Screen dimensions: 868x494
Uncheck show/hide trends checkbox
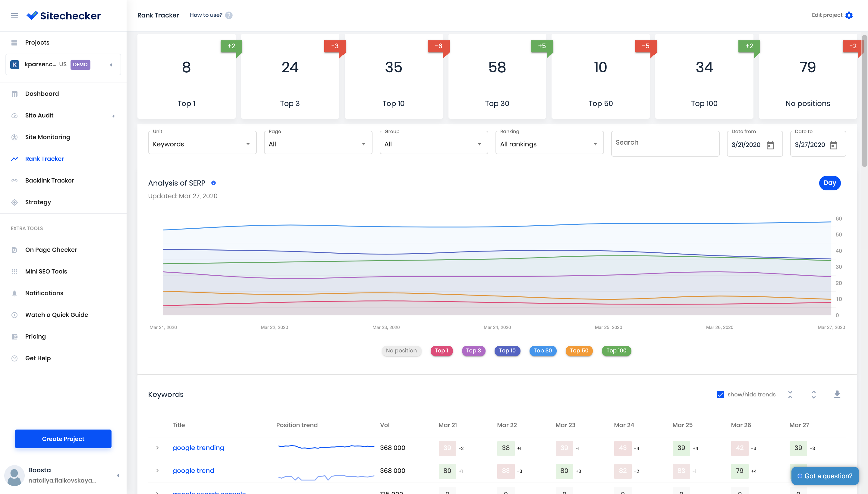click(720, 395)
